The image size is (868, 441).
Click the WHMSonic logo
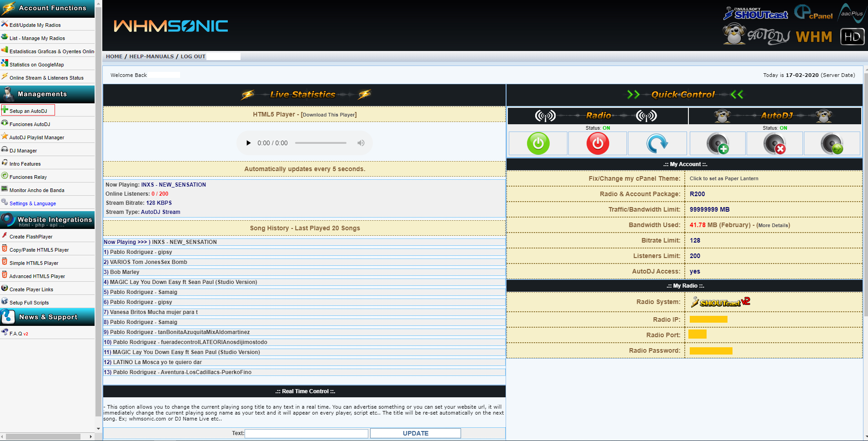[171, 26]
